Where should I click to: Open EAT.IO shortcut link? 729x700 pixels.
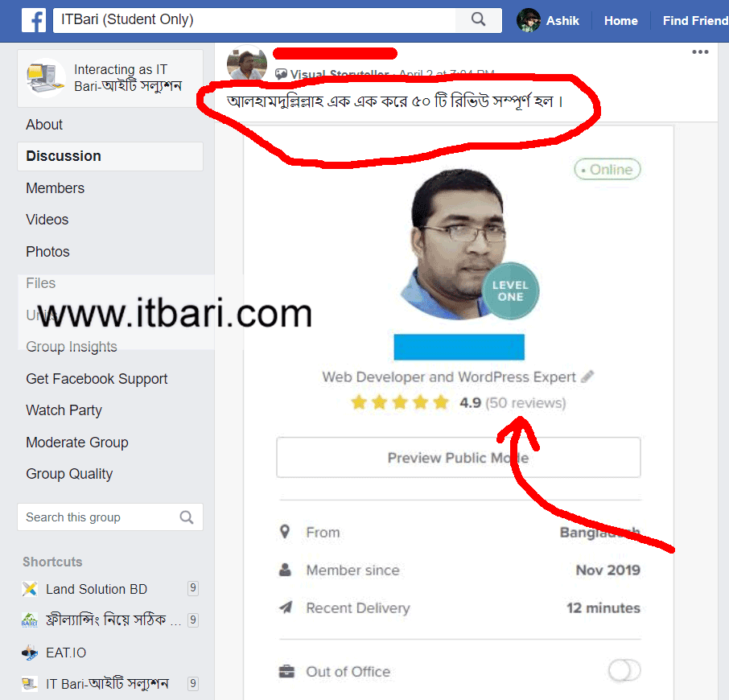click(66, 653)
